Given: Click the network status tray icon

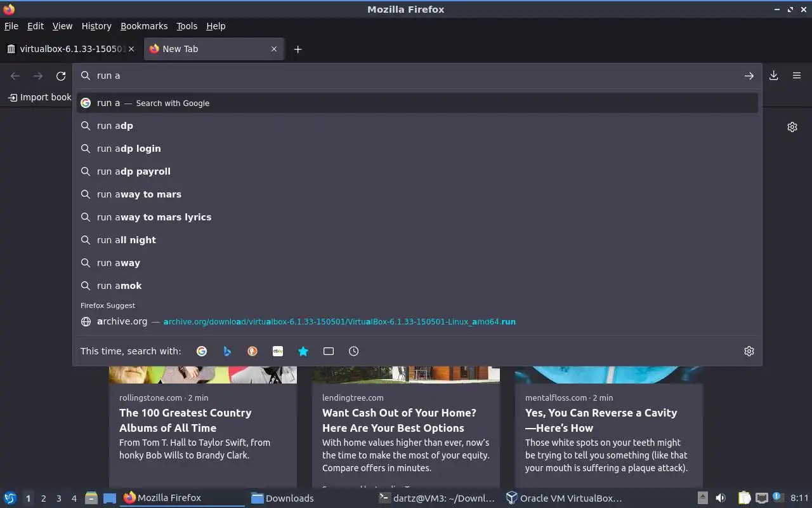Looking at the screenshot, I should (762, 498).
